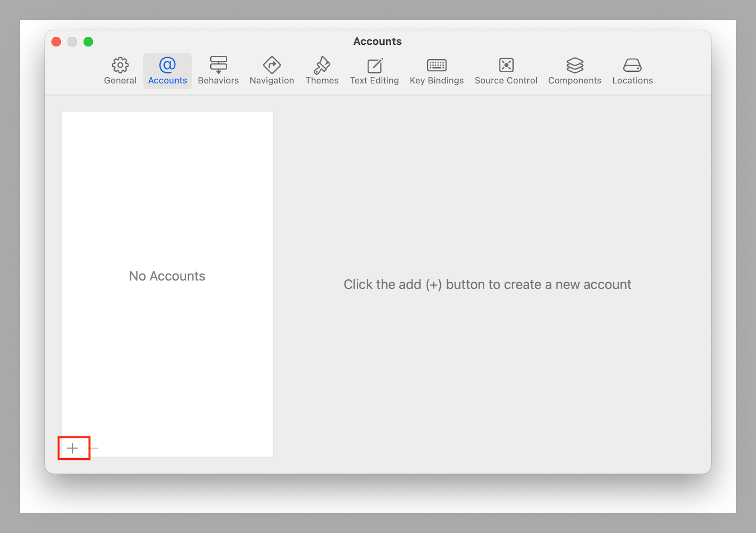
Task: Select the Locations drive icon
Action: click(632, 65)
